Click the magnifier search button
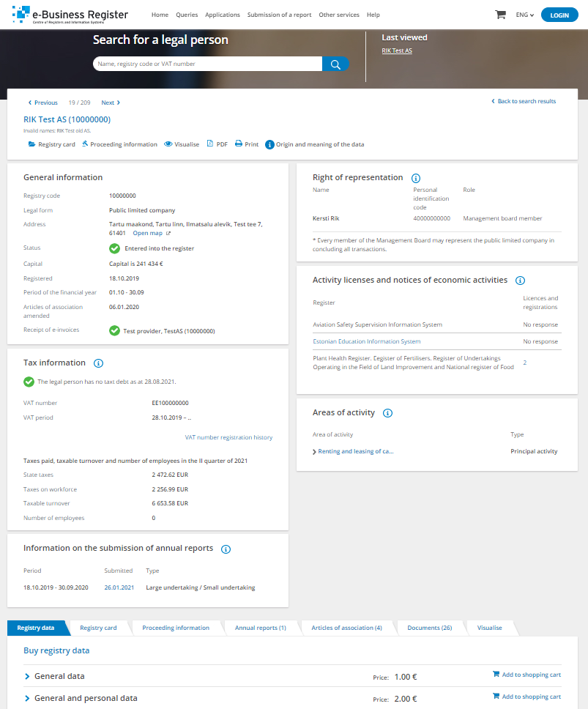The height and width of the screenshot is (709, 588). [x=335, y=64]
